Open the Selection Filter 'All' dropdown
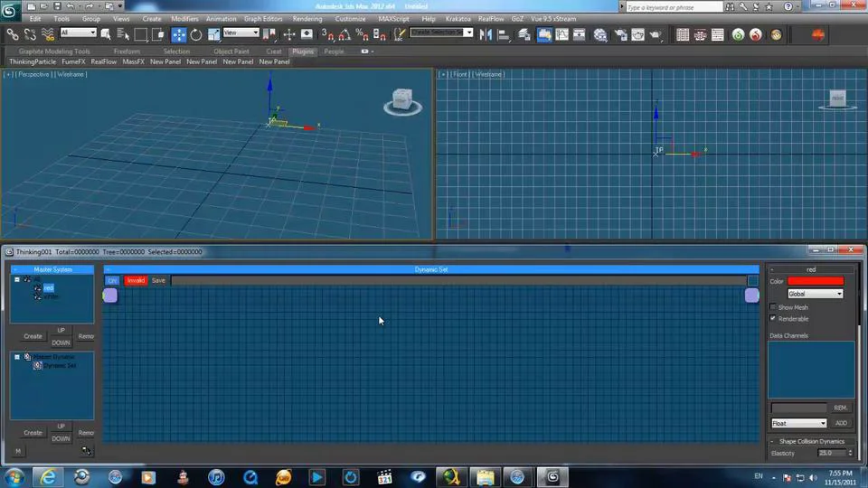 tap(78, 33)
